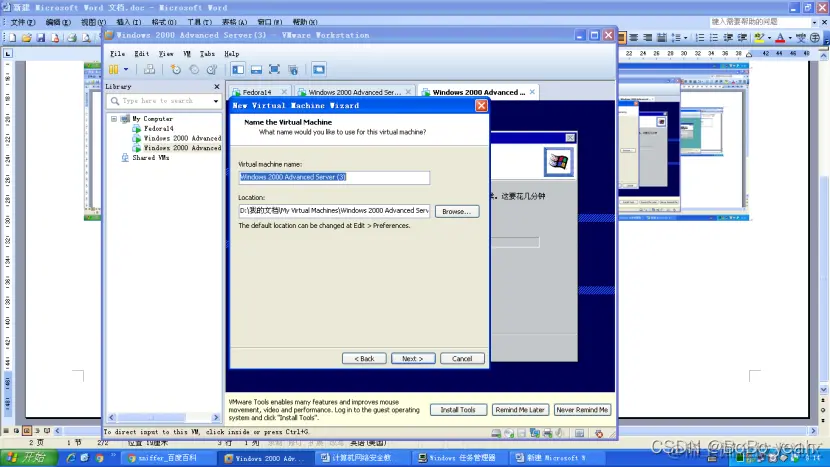830x467 pixels.
Task: Click Word's Numbering list icon
Action: (x=700, y=38)
